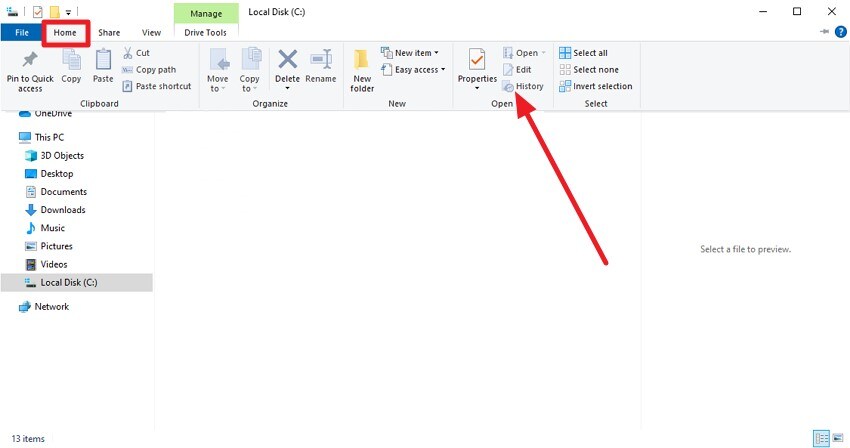Viewport: 850px width, 448px height.
Task: Switch to large icons view toggle
Action: coord(838,438)
